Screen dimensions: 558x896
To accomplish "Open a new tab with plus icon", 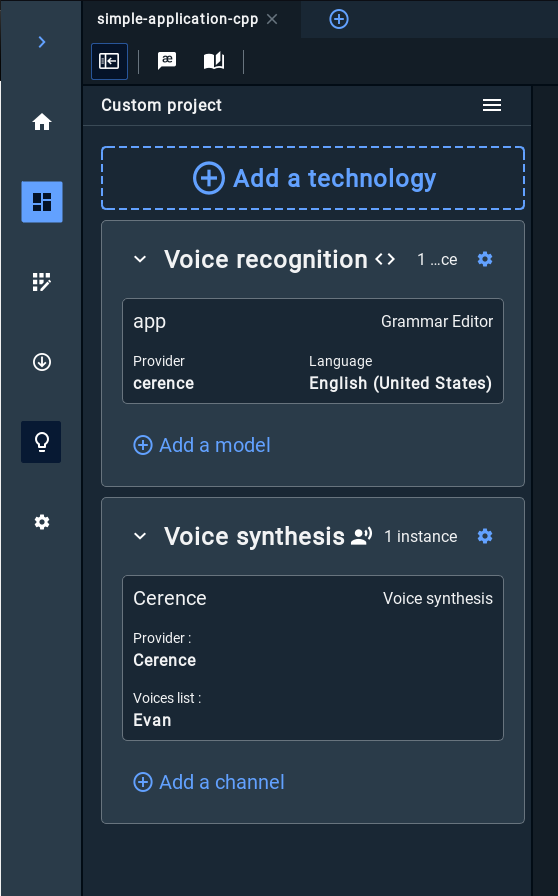I will [339, 19].
